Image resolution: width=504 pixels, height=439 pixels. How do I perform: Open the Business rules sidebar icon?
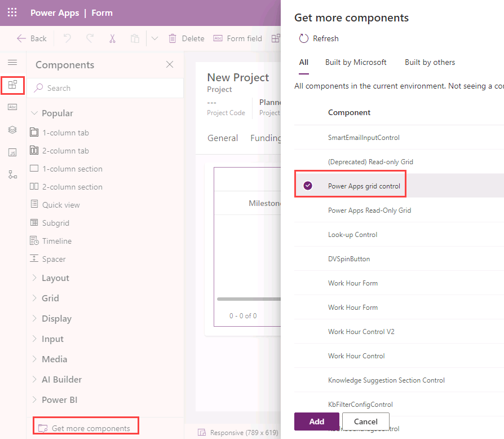[x=12, y=174]
